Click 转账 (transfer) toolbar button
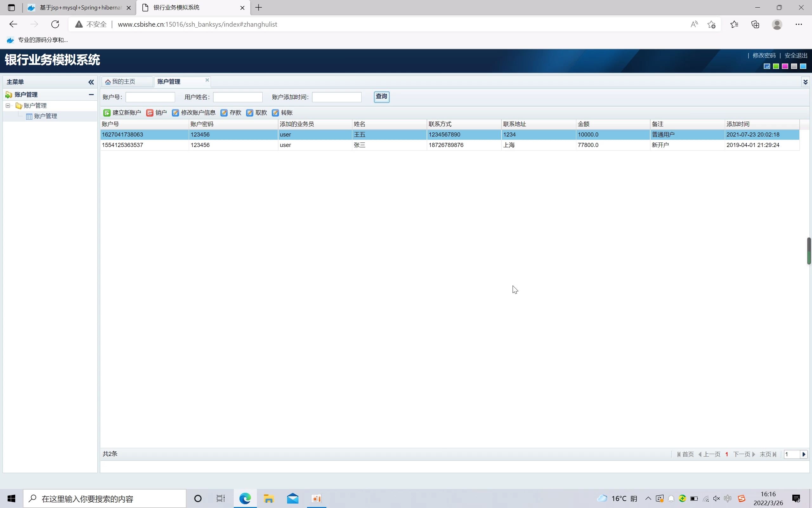This screenshot has width=812, height=508. click(x=283, y=112)
